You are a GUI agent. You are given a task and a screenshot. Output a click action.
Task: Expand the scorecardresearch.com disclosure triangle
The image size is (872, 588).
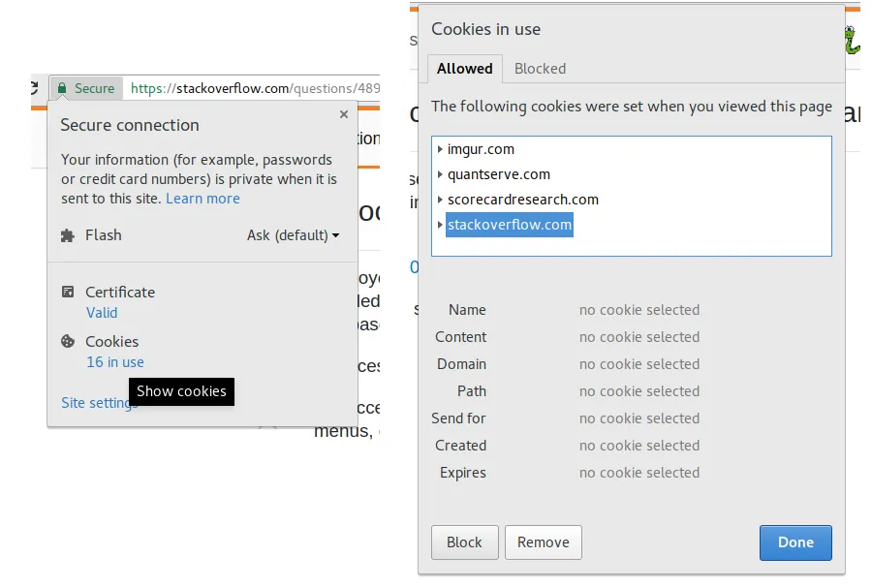point(440,200)
